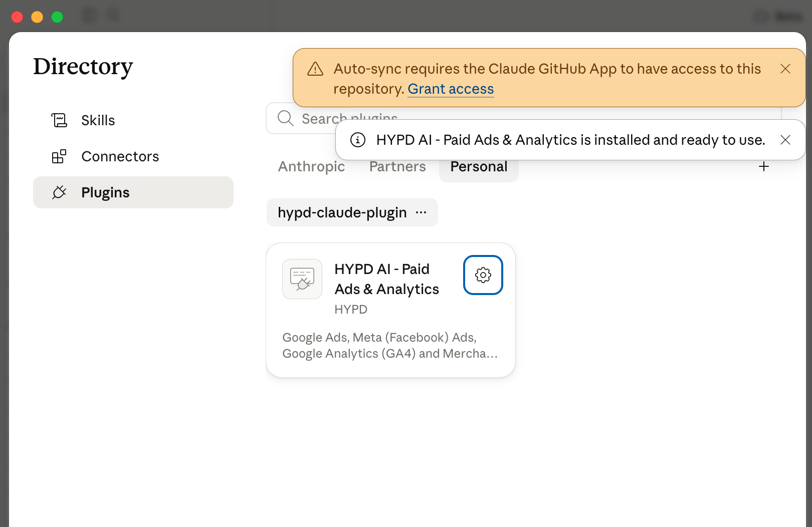Open the hypd-claude-plugin ellipsis menu
The image size is (812, 527).
tap(421, 212)
